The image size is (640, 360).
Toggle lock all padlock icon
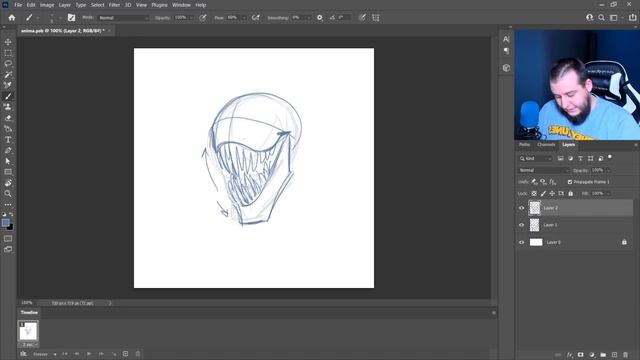tap(571, 193)
